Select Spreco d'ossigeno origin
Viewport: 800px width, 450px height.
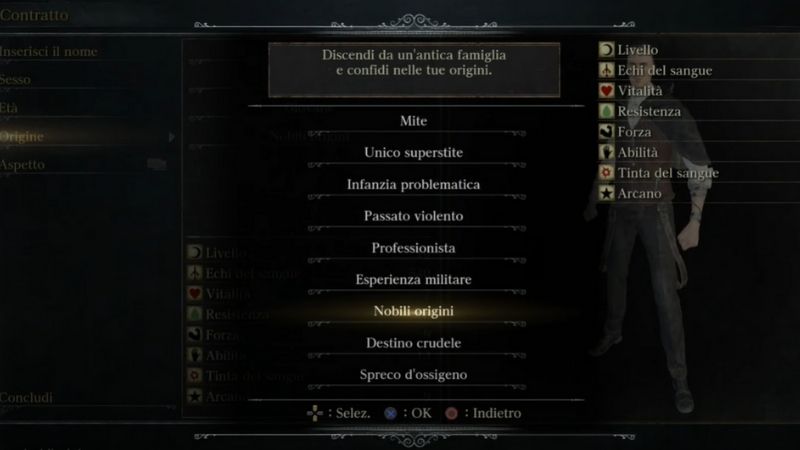point(413,374)
